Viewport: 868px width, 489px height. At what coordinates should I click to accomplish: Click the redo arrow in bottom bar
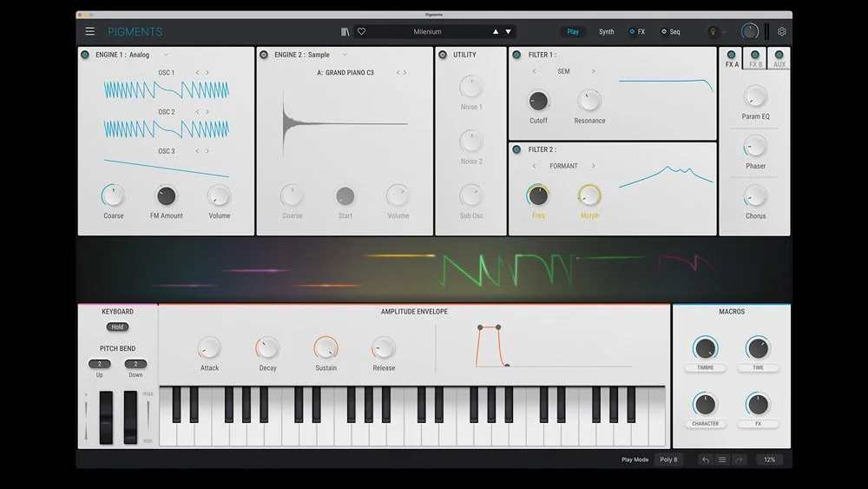[x=739, y=459]
